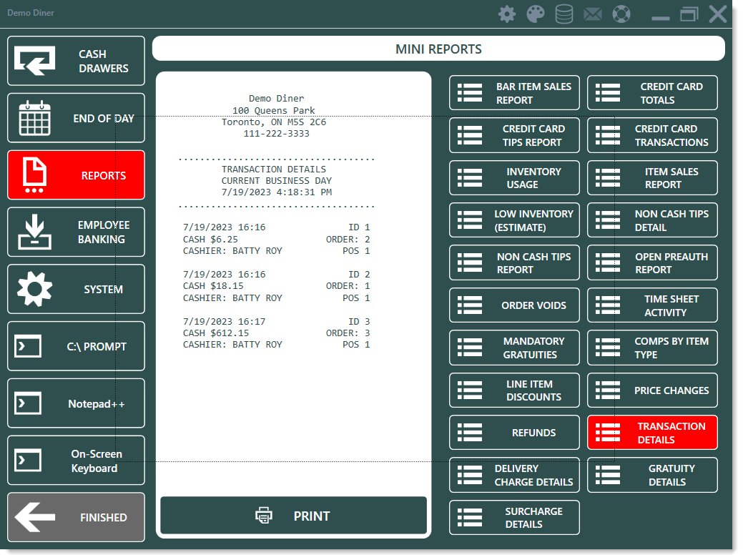View the Credit Card Totals report
Viewport: 743px width, 560px height.
pos(652,93)
